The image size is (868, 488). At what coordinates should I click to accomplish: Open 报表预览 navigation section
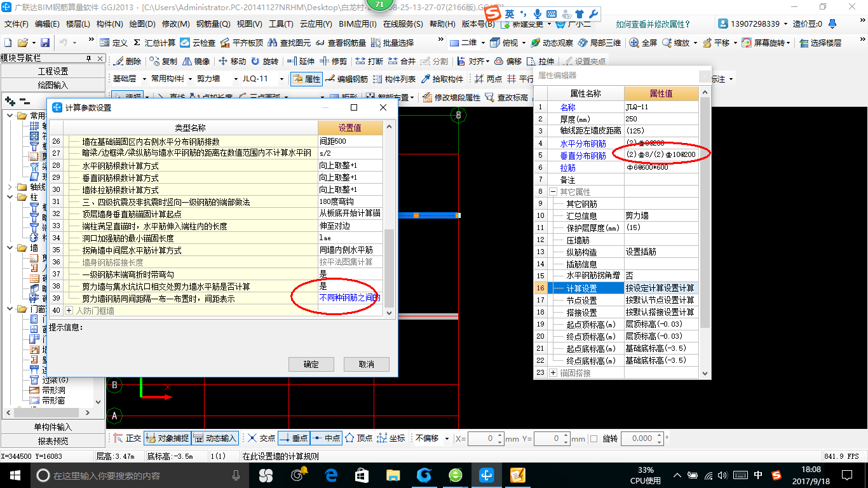click(x=53, y=441)
